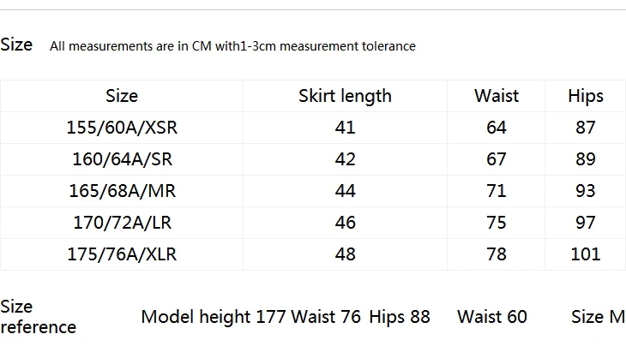The image size is (626, 364).
Task: Click the Waist 60 reference text
Action: pos(492,317)
